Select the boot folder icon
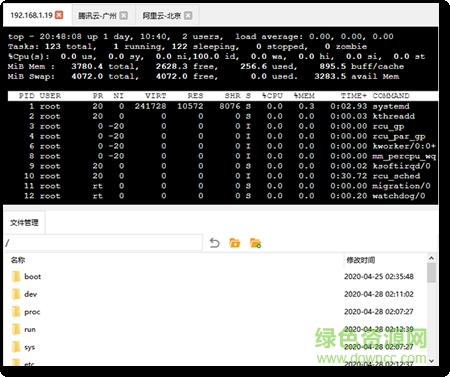The width and height of the screenshot is (450, 377). [x=16, y=277]
